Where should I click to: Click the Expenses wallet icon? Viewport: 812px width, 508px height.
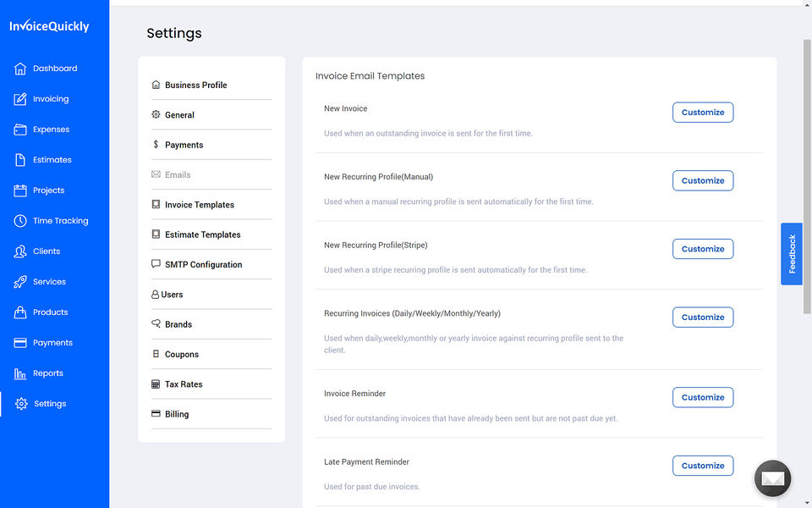tap(19, 130)
